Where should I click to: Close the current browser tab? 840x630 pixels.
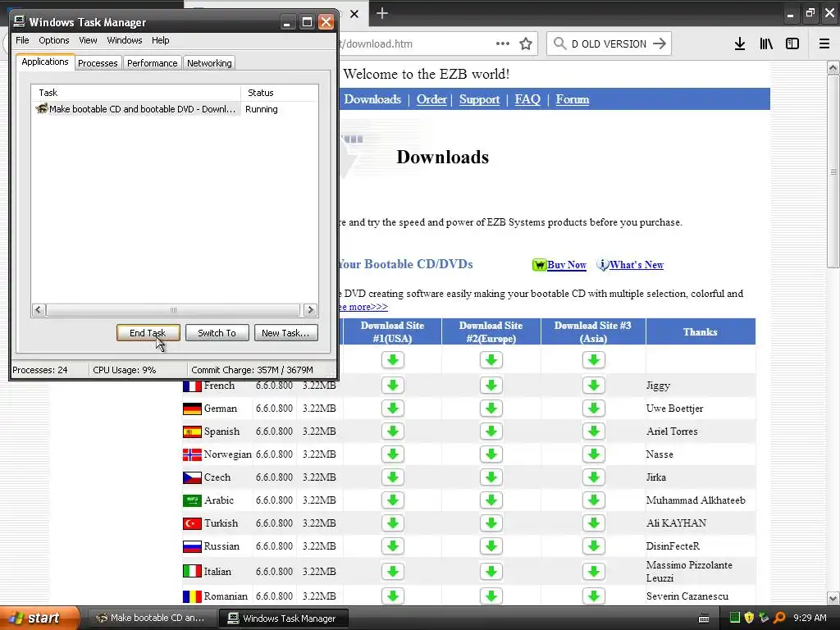pyautogui.click(x=354, y=14)
